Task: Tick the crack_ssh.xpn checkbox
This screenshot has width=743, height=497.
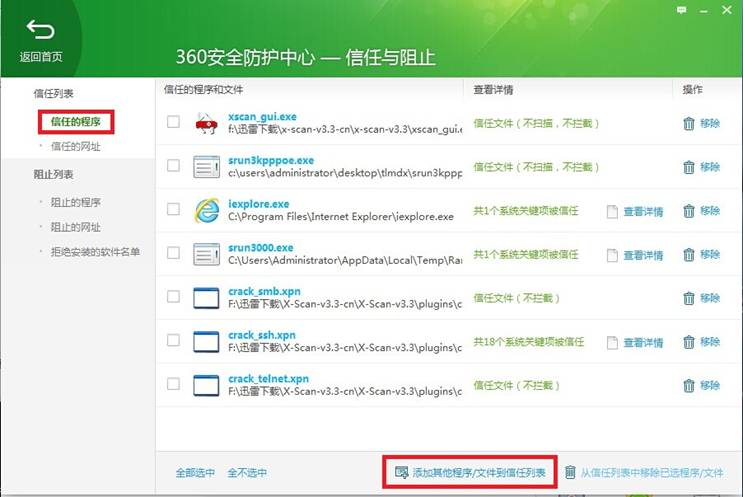Action: coord(173,340)
